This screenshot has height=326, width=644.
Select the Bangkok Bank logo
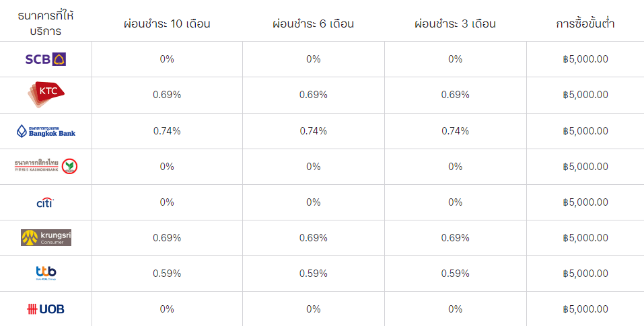coord(46,131)
